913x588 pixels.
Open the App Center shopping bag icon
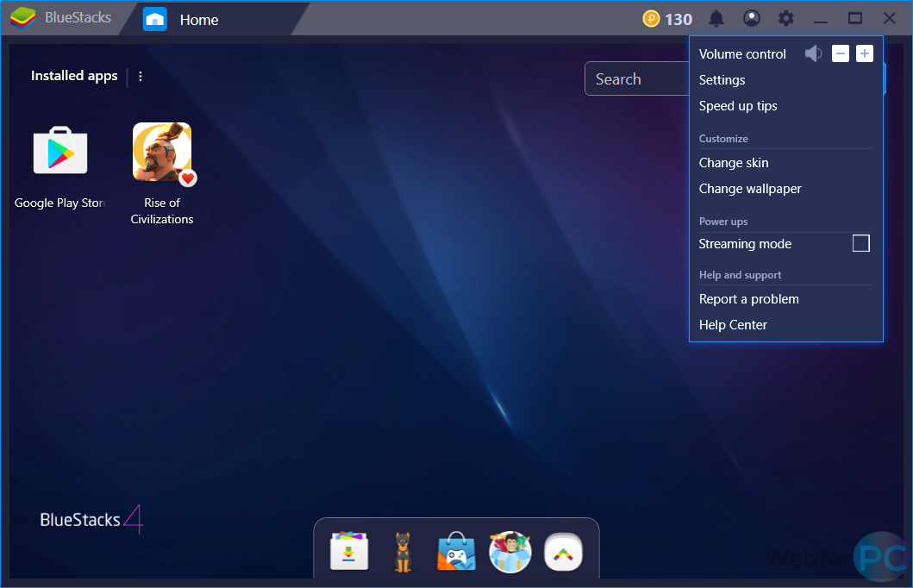457,551
